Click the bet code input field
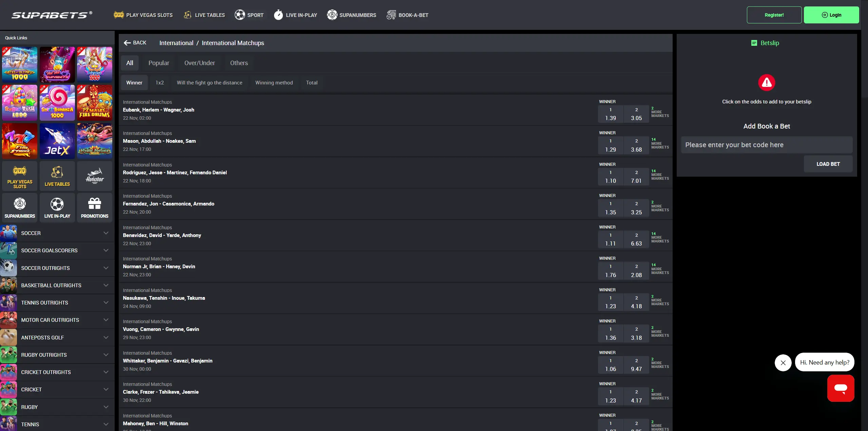The image size is (868, 431). click(767, 145)
